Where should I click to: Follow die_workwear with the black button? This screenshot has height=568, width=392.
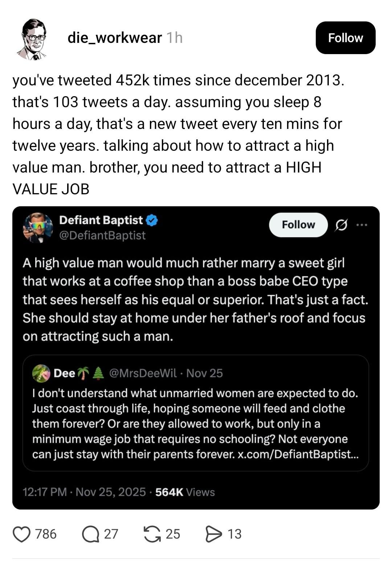(x=345, y=38)
